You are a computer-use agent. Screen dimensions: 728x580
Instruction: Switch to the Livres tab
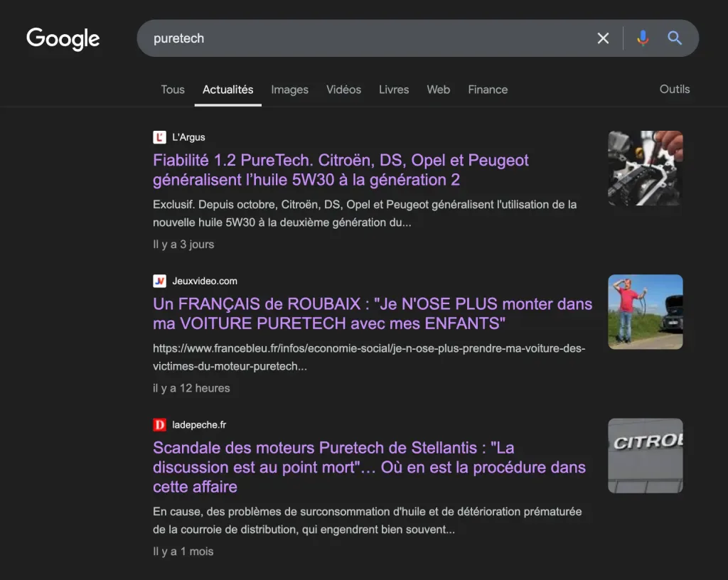(x=394, y=90)
